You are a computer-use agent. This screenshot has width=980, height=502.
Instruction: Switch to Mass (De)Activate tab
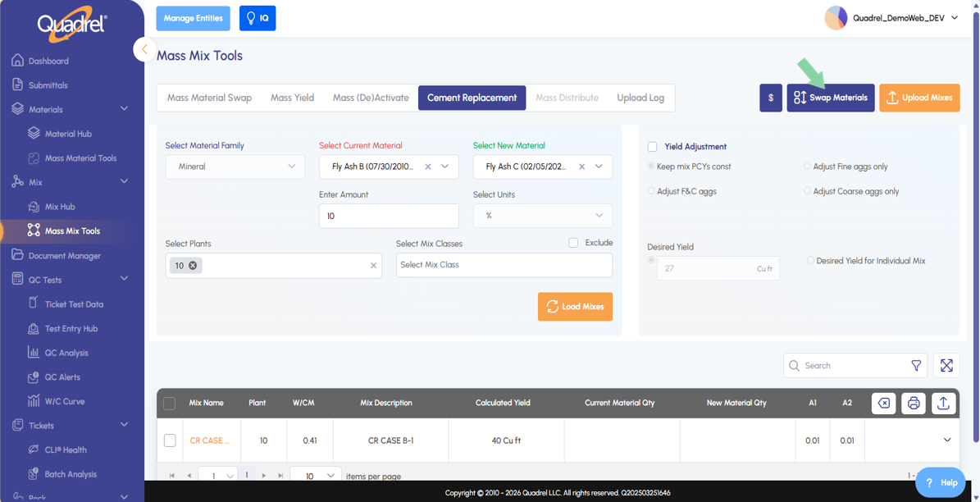(x=371, y=98)
